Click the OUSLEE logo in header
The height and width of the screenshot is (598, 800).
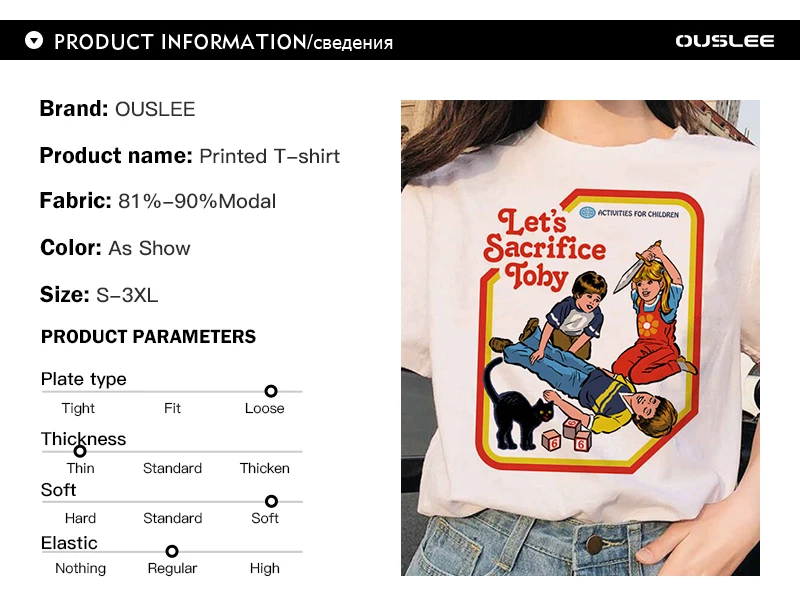724,41
